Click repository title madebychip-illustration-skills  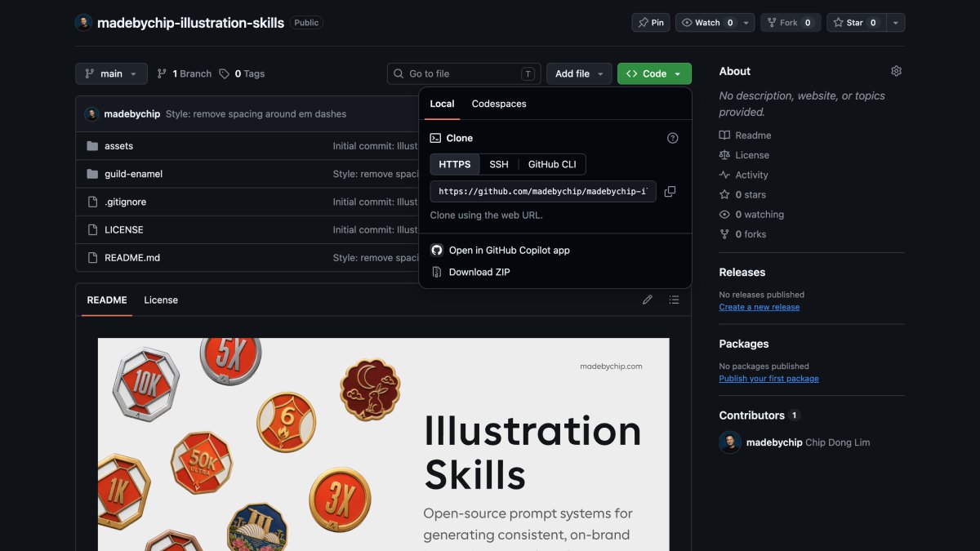[190, 23]
